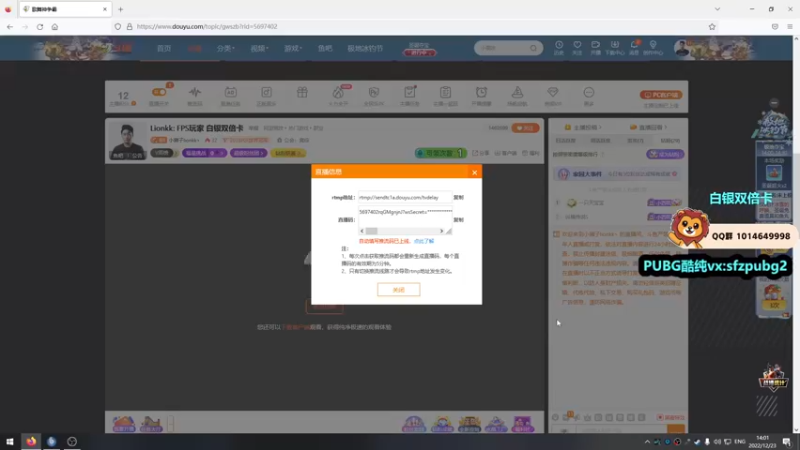Reload the page in Firefox
This screenshot has width=800, height=450.
[x=40, y=27]
